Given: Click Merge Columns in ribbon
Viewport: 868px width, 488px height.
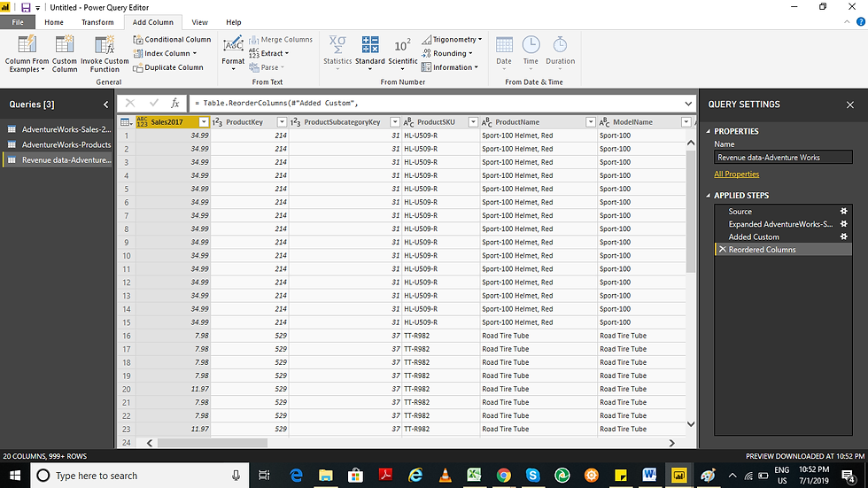Looking at the screenshot, I should (281, 39).
